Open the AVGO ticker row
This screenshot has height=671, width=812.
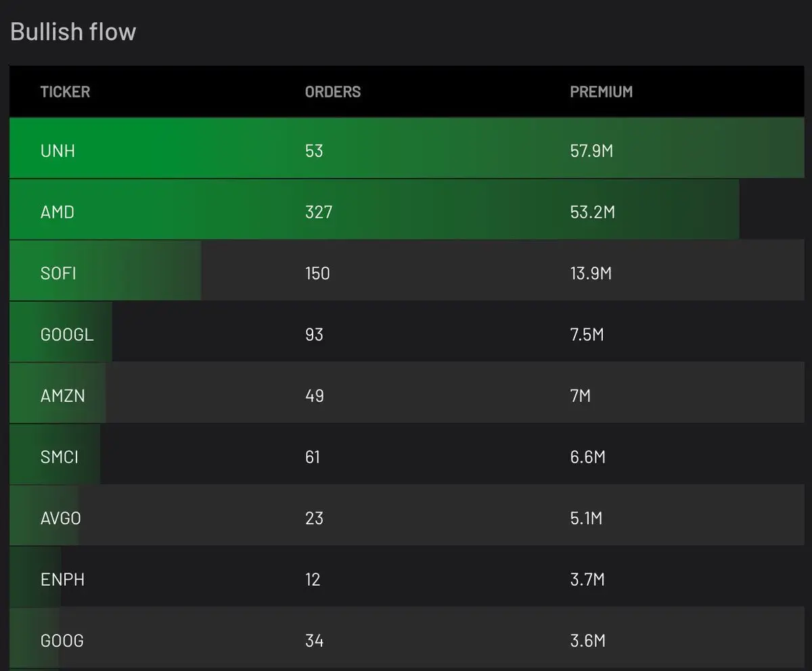[x=407, y=515]
